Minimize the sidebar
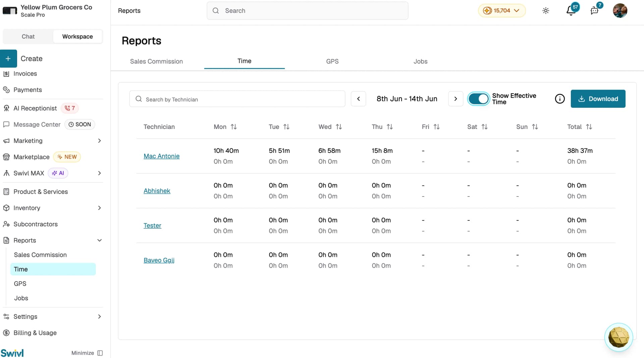The width and height of the screenshot is (644, 358). point(87,353)
